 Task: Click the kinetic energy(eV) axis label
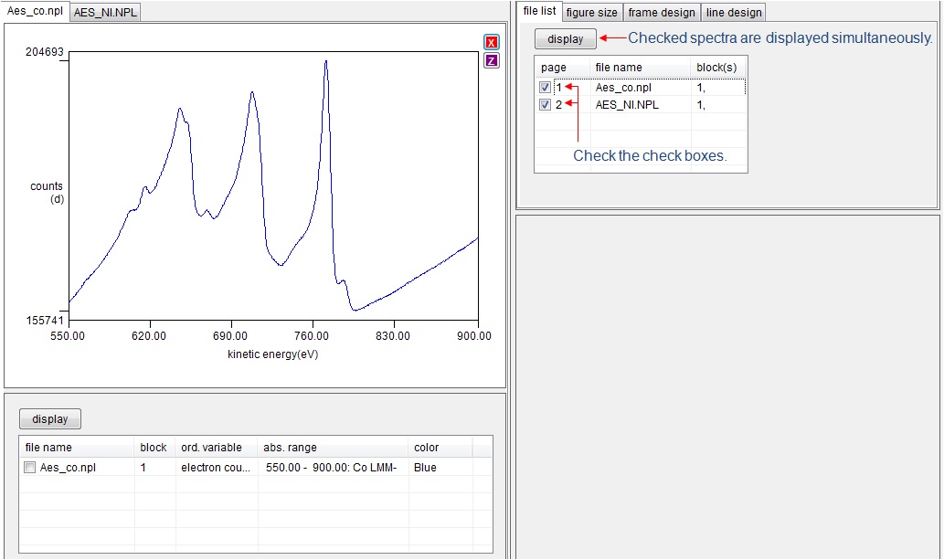(x=272, y=354)
